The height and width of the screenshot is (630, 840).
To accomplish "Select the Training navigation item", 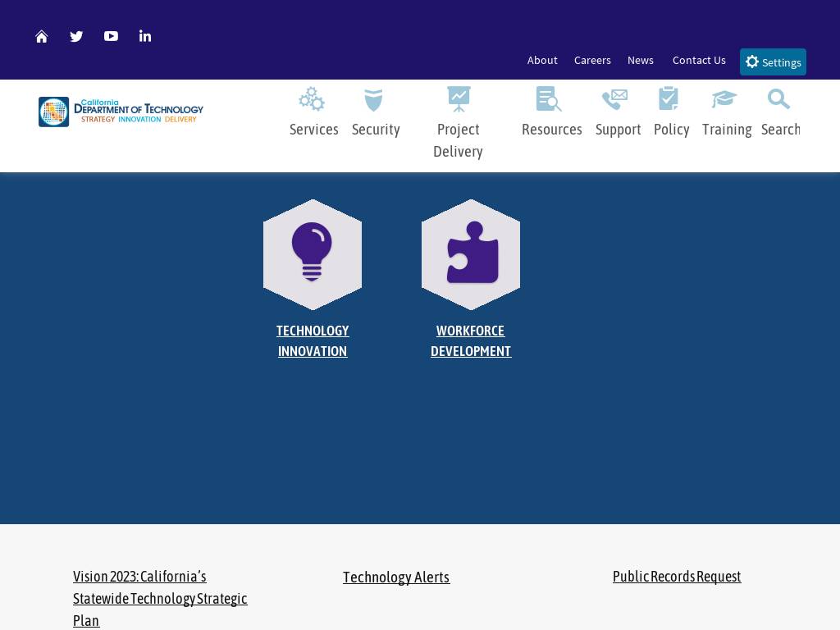I will [x=727, y=113].
